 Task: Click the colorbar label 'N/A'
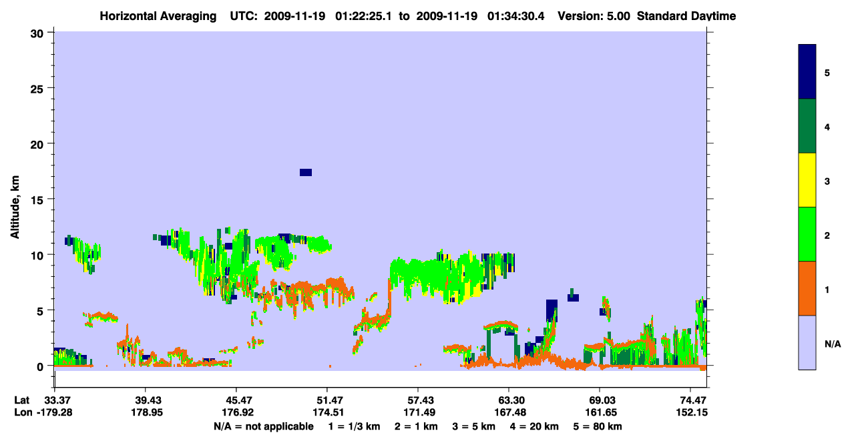tap(833, 344)
